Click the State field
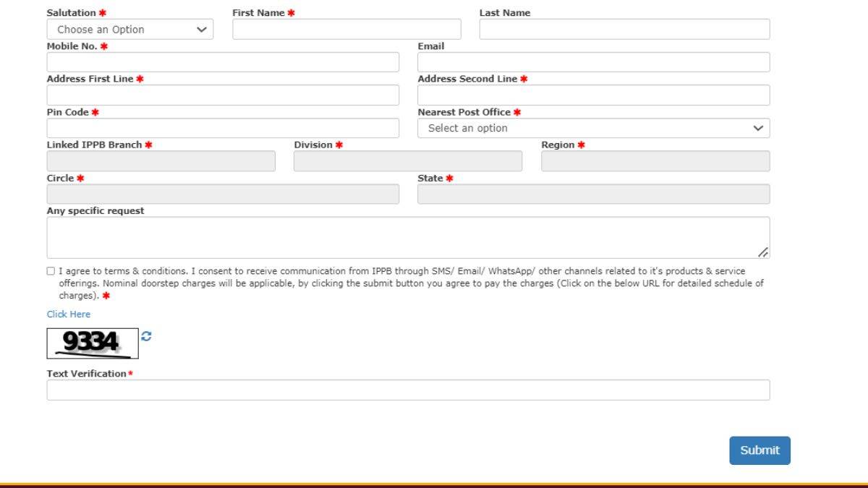The image size is (868, 488). [x=593, y=194]
